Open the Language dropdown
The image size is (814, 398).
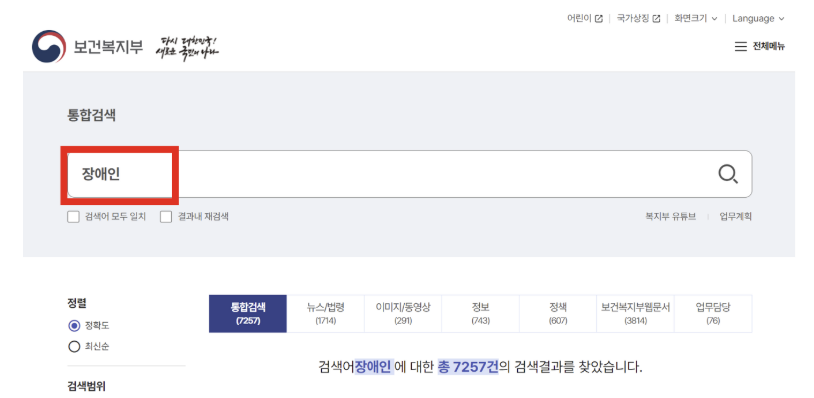758,19
